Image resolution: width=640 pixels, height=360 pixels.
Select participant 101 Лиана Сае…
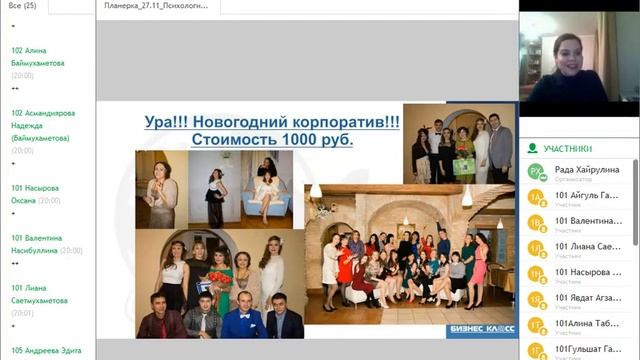pyautogui.click(x=587, y=247)
